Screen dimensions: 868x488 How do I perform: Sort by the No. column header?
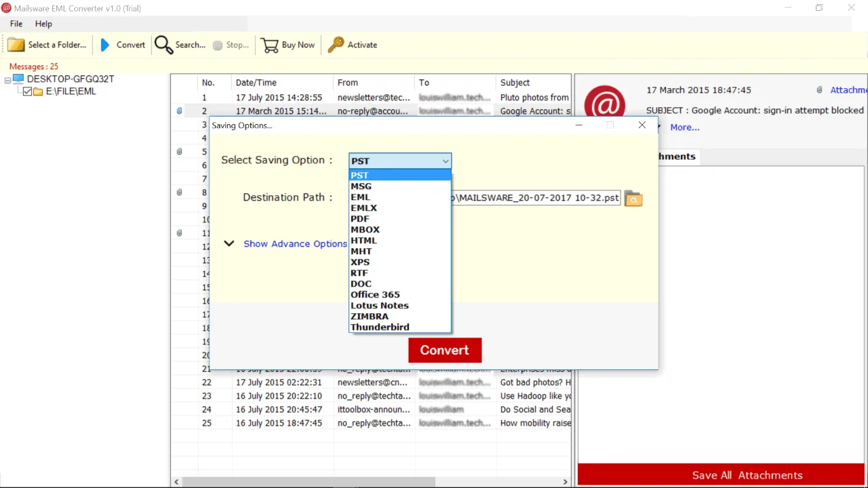(x=215, y=83)
